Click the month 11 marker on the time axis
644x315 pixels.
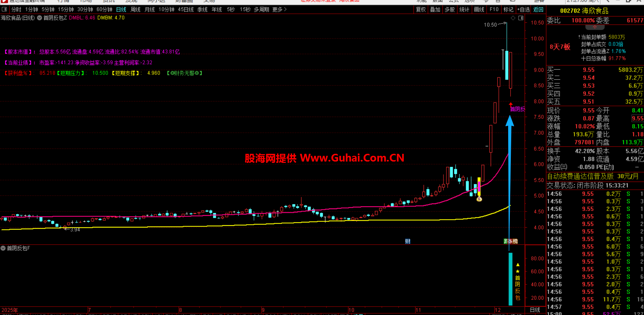click(x=418, y=310)
